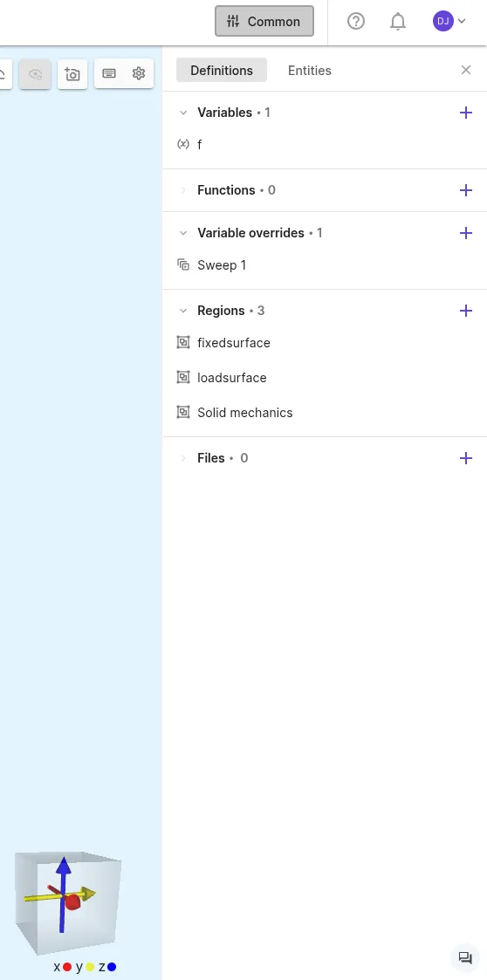Open the DJ user account dropdown
Viewport: 487px width, 980px height.
point(449,21)
